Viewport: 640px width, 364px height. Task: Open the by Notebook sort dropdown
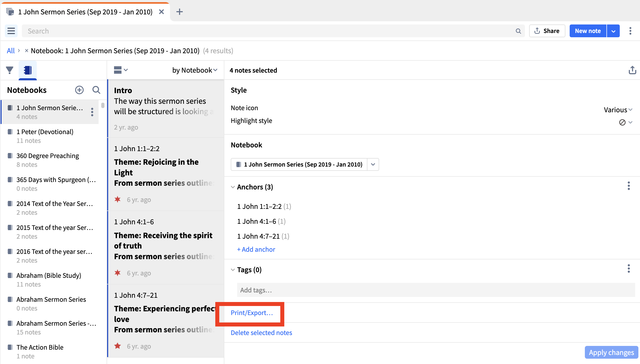tap(195, 70)
